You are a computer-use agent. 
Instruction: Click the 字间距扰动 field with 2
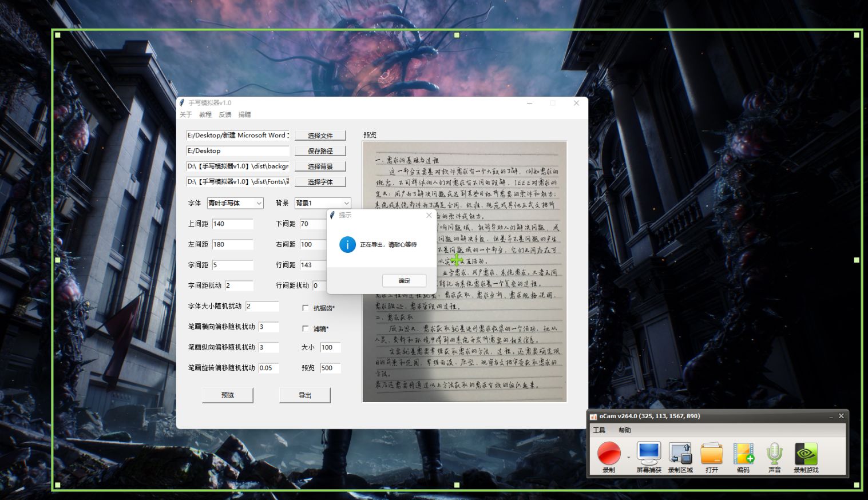click(239, 285)
